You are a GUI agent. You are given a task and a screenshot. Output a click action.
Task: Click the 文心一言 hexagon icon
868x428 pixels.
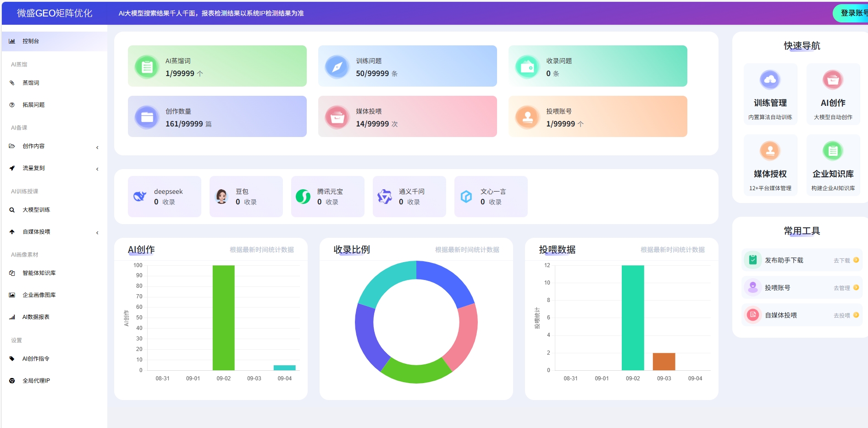(x=466, y=197)
